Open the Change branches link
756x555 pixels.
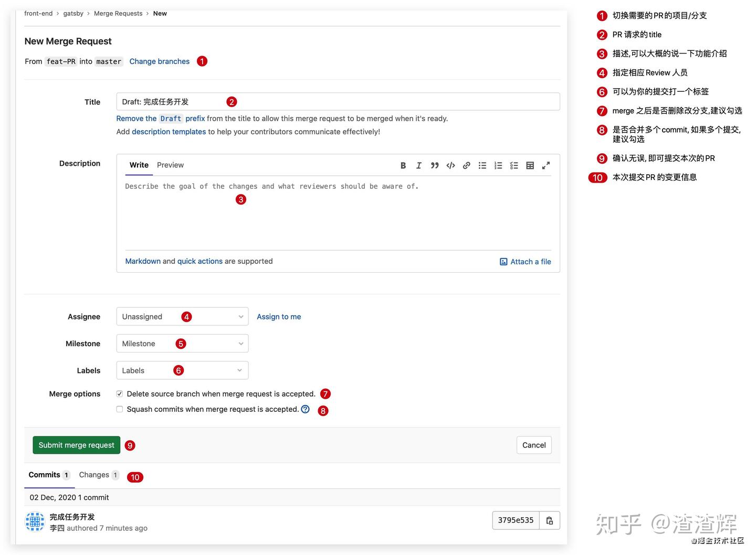[159, 61]
